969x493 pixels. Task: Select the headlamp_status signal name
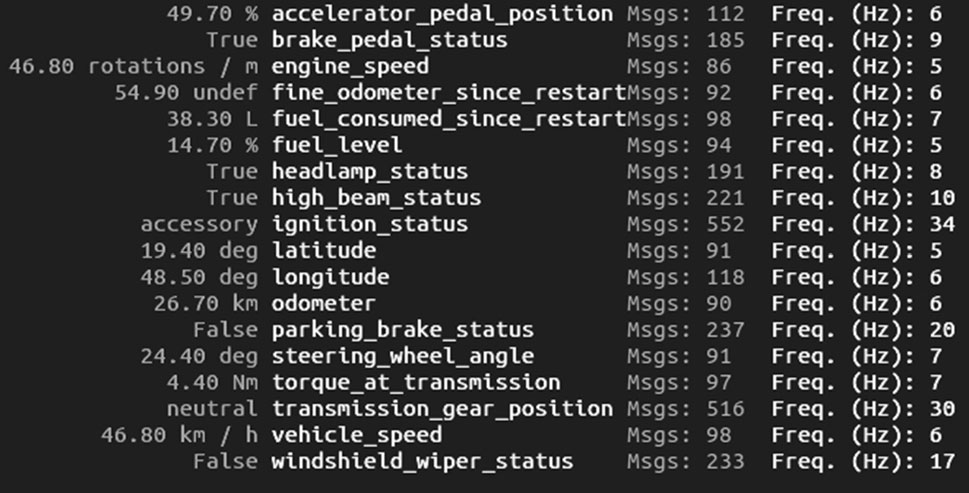click(369, 172)
